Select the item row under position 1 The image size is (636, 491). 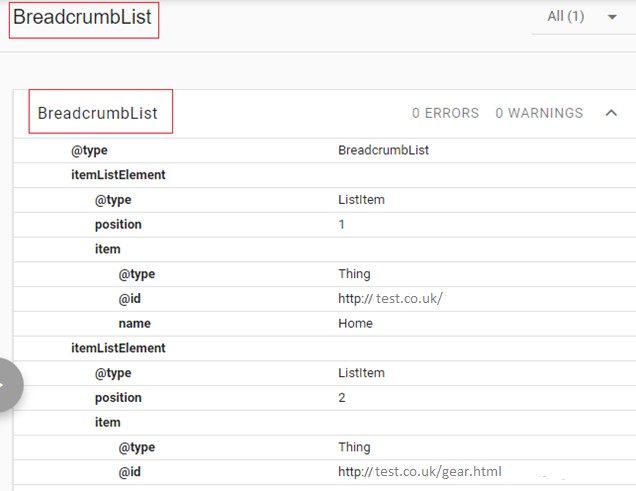[107, 249]
